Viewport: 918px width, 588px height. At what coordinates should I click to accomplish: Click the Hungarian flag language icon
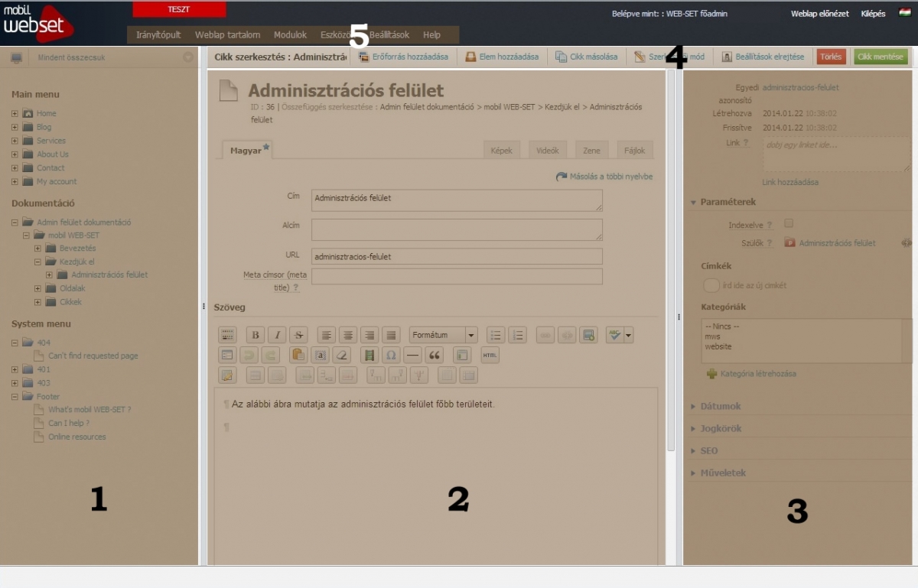[904, 13]
